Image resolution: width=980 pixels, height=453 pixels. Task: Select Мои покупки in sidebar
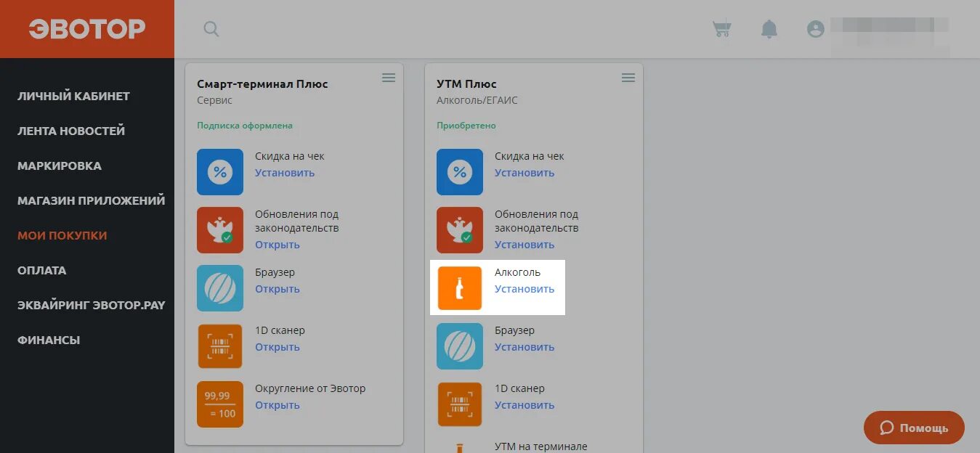point(62,235)
